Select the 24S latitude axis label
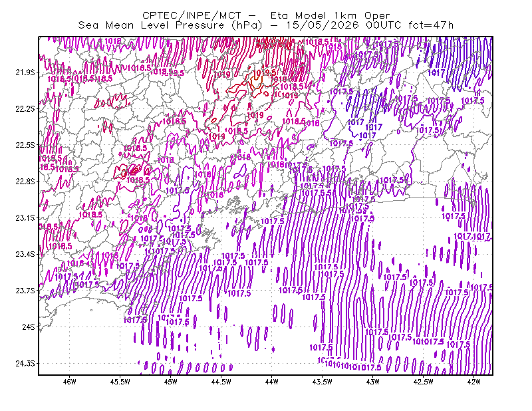 (x=29, y=327)
